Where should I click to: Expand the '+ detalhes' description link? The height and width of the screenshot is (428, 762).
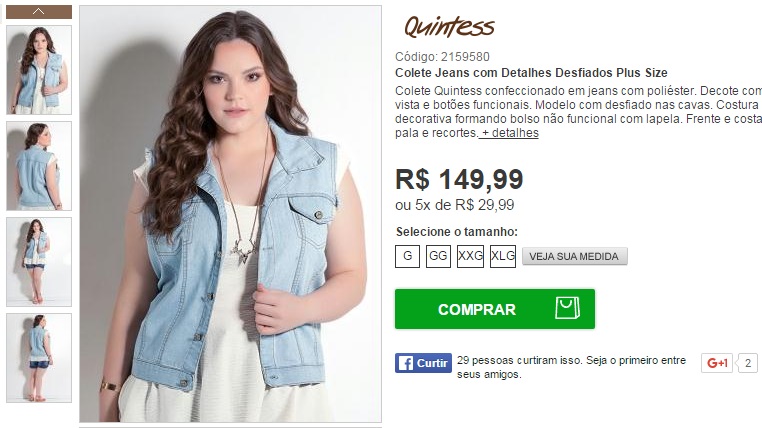click(x=509, y=133)
